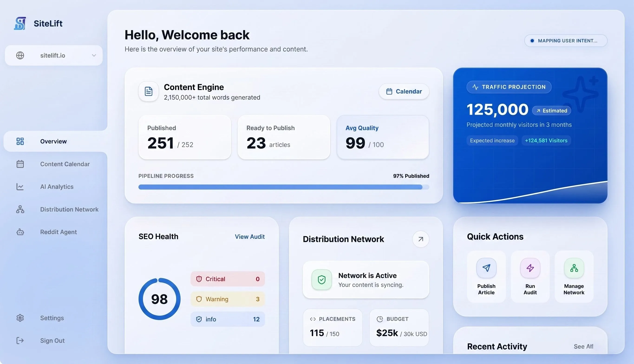Open See All in Recent Activity
The height and width of the screenshot is (364, 634).
[583, 347]
